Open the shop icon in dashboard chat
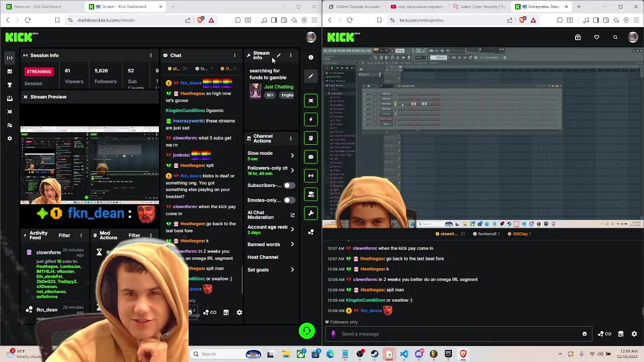644x362 pixels. (226, 312)
